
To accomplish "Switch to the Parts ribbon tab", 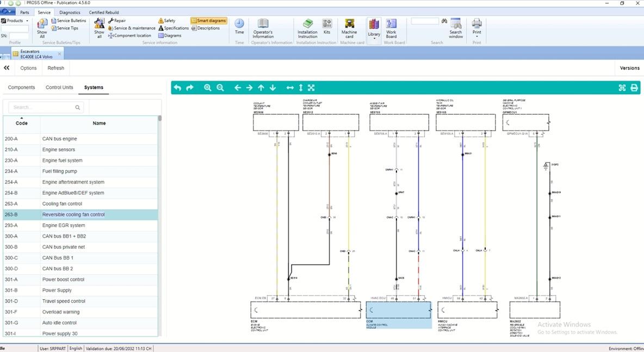I will [x=24, y=13].
